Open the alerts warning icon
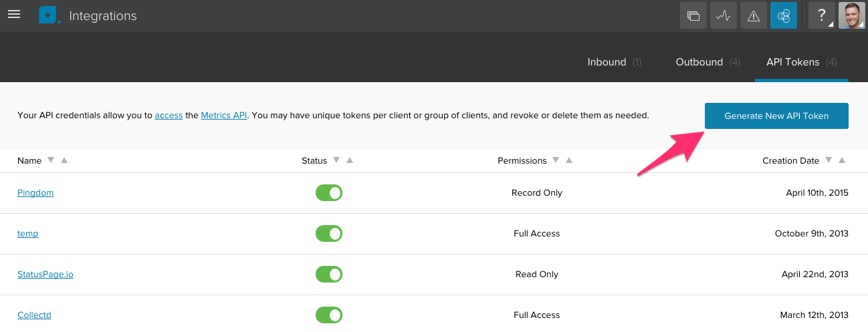 tap(754, 15)
